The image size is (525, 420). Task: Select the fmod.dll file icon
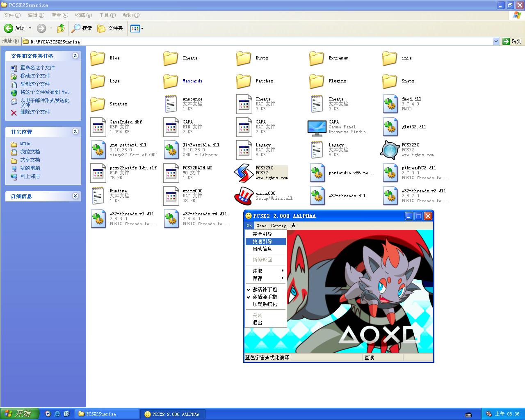tap(390, 104)
